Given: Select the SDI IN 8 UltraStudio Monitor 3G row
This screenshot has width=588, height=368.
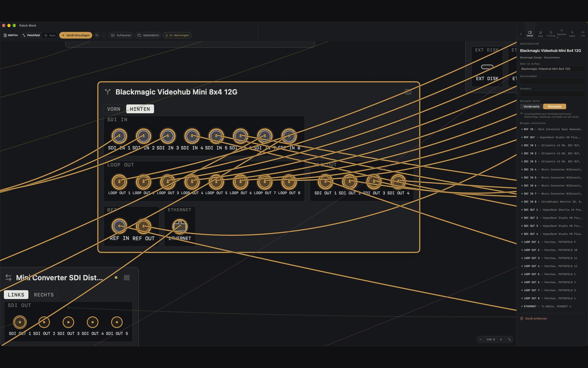Looking at the screenshot, I should [x=552, y=202].
